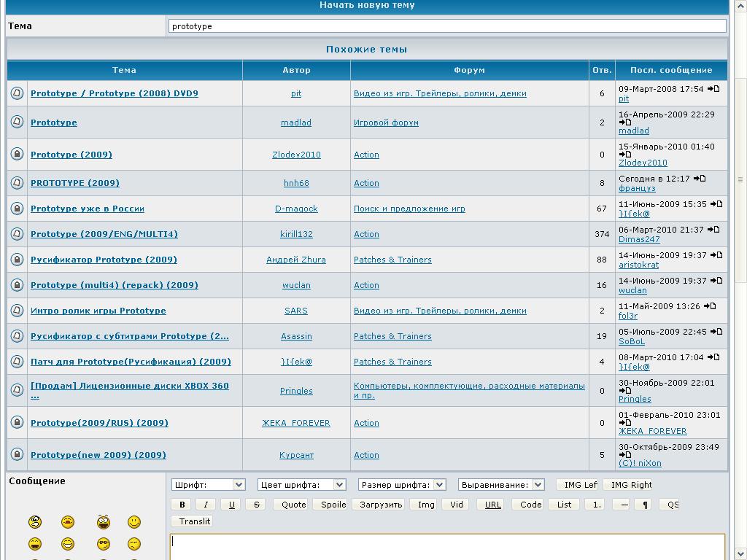Click the Bold (B) formatting button
Viewport: 747px width, 560px height.
point(182,504)
